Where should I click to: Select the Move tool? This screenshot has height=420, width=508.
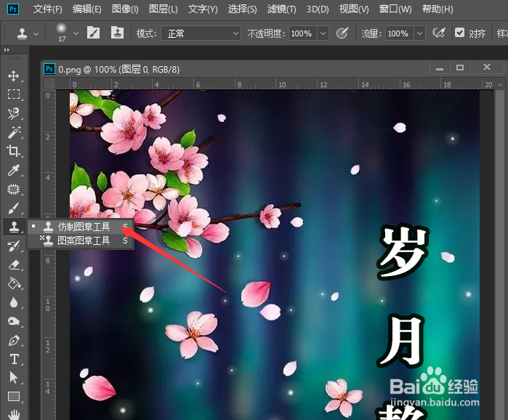pyautogui.click(x=13, y=76)
